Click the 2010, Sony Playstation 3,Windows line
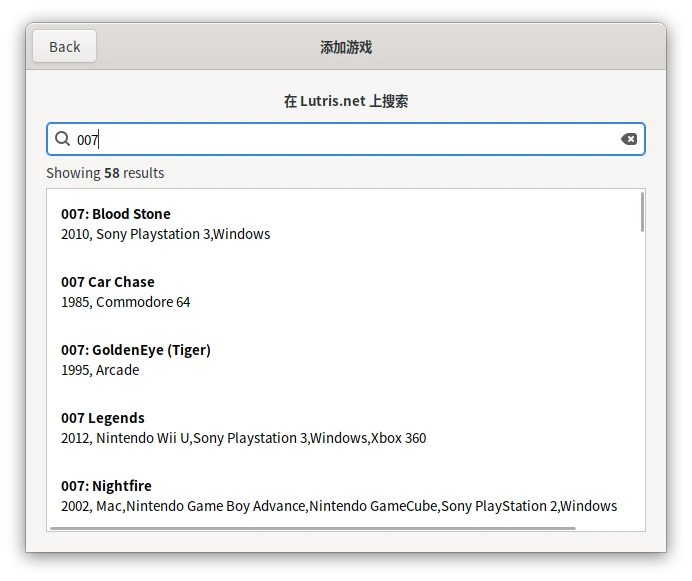Screen dimensions: 692x581 click(166, 234)
